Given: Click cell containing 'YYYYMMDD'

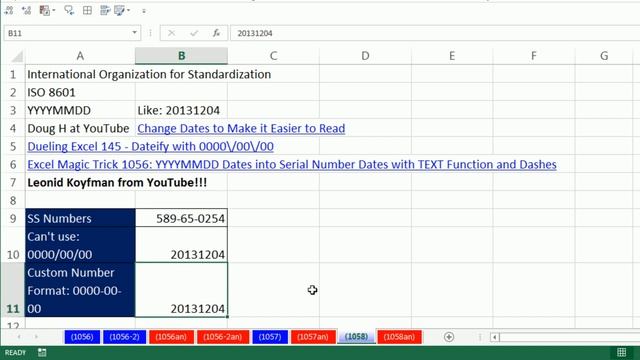Looking at the screenshot, I should [x=80, y=110].
